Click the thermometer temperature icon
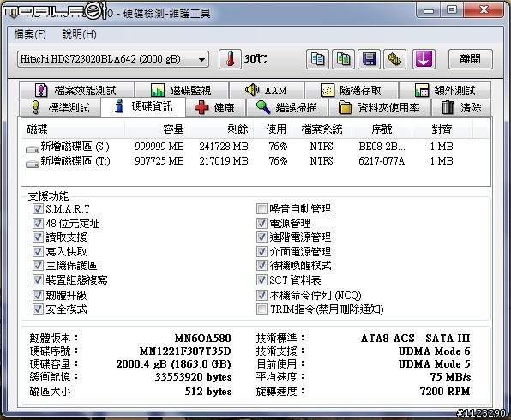 pos(230,59)
